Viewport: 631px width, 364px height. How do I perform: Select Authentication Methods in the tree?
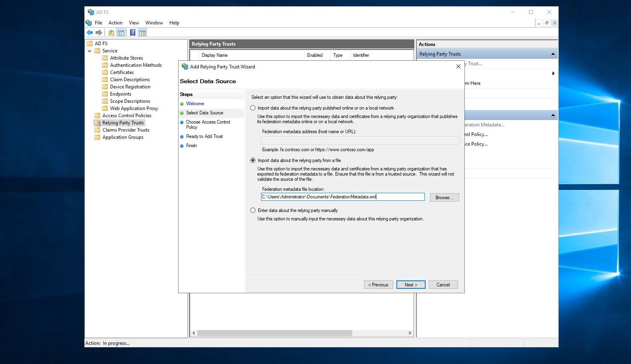tap(136, 65)
